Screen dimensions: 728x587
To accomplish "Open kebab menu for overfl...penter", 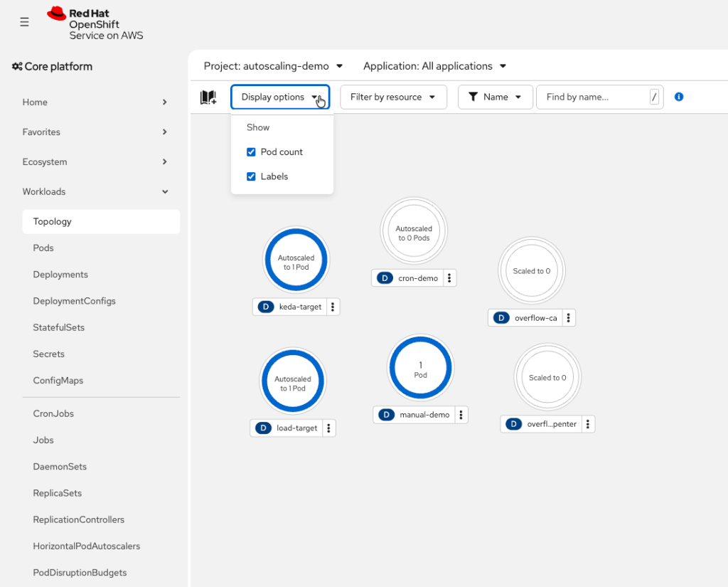I will tap(588, 424).
